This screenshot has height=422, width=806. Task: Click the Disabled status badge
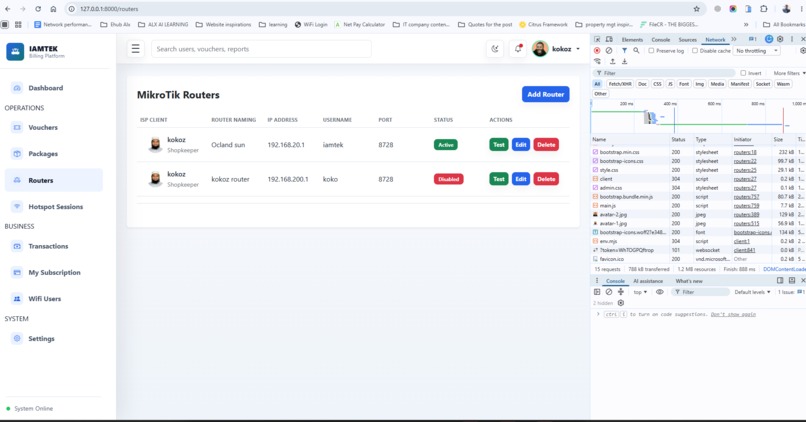[x=448, y=179]
